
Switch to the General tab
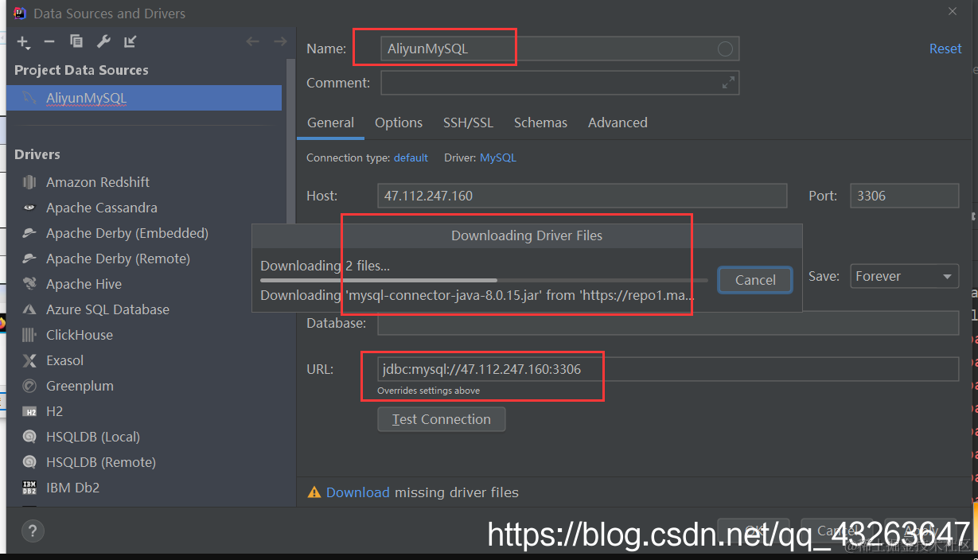pos(330,122)
